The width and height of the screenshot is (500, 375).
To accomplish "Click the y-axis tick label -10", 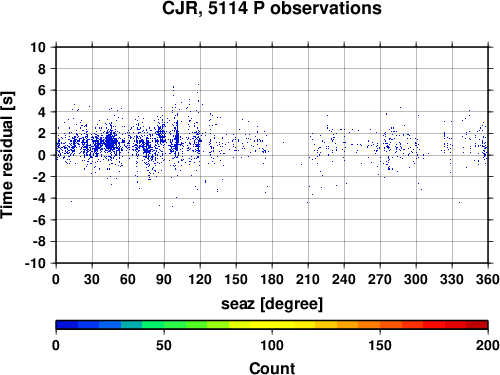I will [x=35, y=263].
